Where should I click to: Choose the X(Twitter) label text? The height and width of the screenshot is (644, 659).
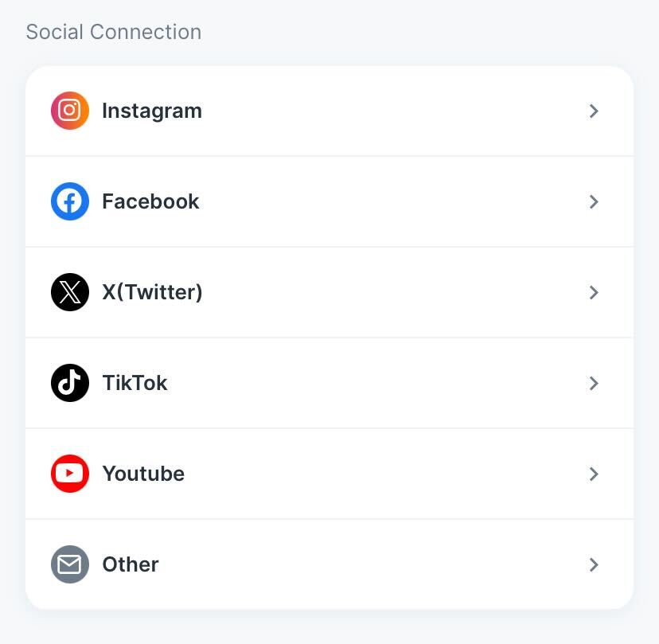(152, 292)
